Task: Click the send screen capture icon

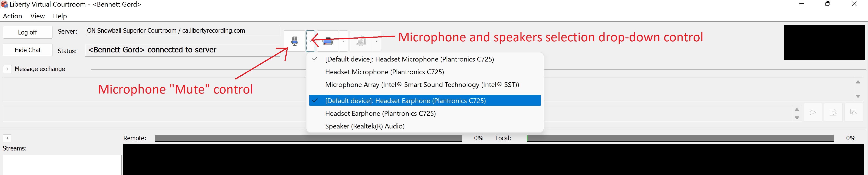Action: (x=853, y=113)
